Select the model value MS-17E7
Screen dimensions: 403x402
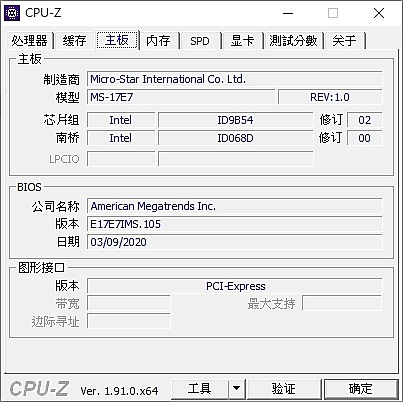coord(181,97)
